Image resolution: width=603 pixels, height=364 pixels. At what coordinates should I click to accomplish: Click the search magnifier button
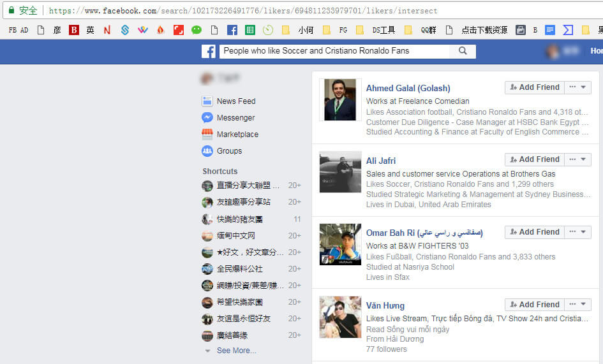(463, 51)
